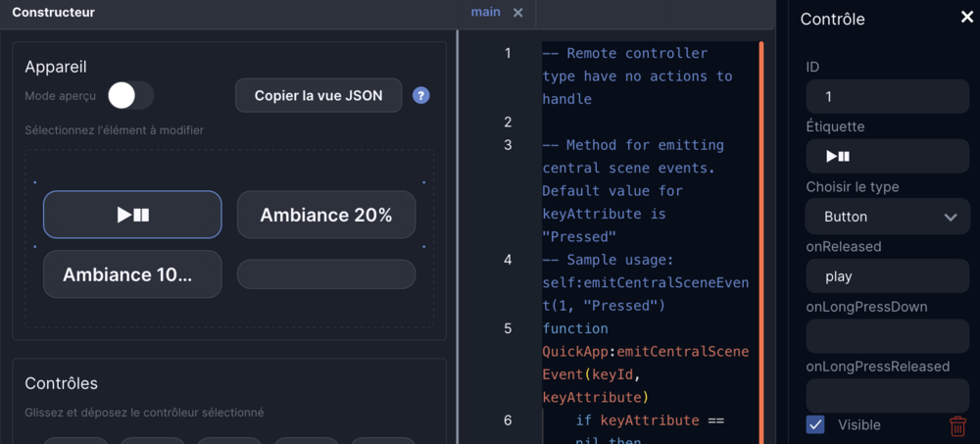The width and height of the screenshot is (980, 444).
Task: Select the empty button in the device preview
Action: 326,274
